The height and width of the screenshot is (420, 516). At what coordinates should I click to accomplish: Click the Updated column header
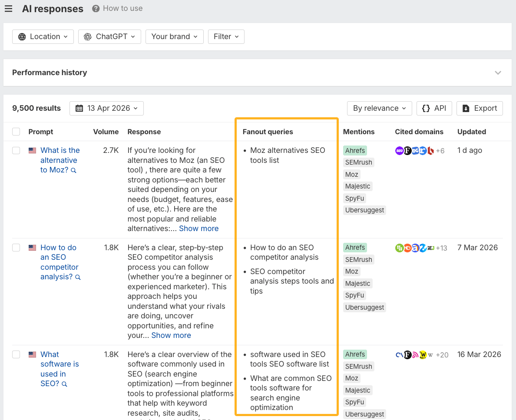click(472, 132)
